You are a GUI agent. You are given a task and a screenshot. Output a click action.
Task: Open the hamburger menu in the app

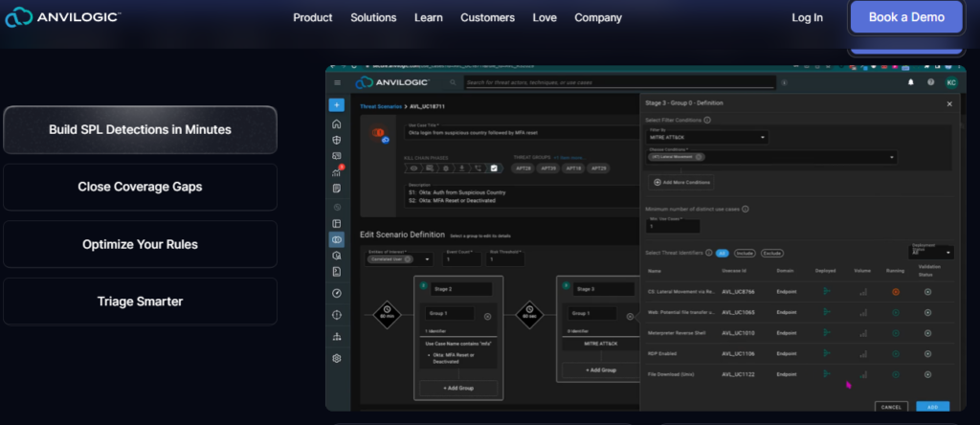338,82
